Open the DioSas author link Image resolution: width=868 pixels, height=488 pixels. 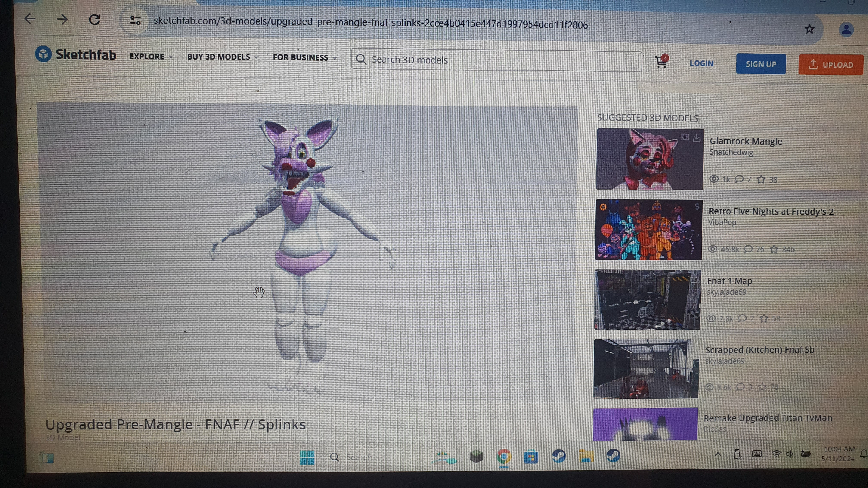click(715, 429)
